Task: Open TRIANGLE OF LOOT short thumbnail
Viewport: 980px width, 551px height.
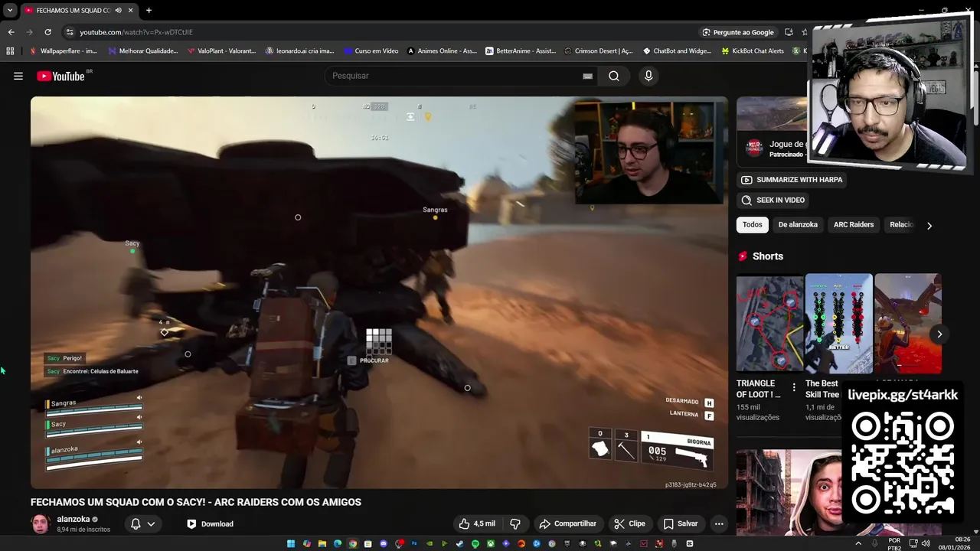Action: coord(769,323)
